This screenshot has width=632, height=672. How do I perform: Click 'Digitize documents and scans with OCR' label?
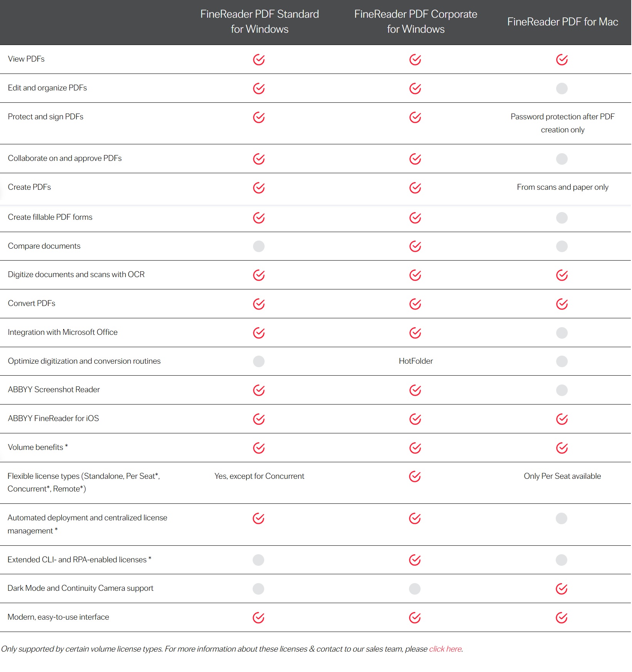76,274
